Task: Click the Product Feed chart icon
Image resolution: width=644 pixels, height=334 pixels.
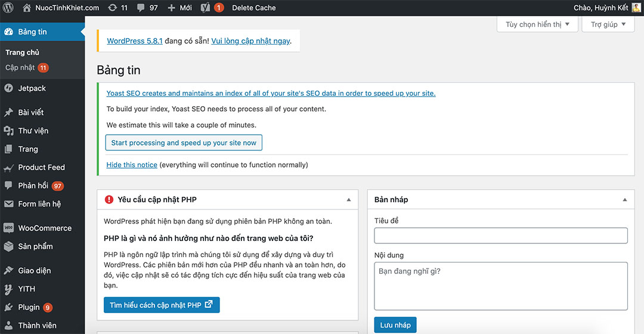Action: pyautogui.click(x=8, y=167)
